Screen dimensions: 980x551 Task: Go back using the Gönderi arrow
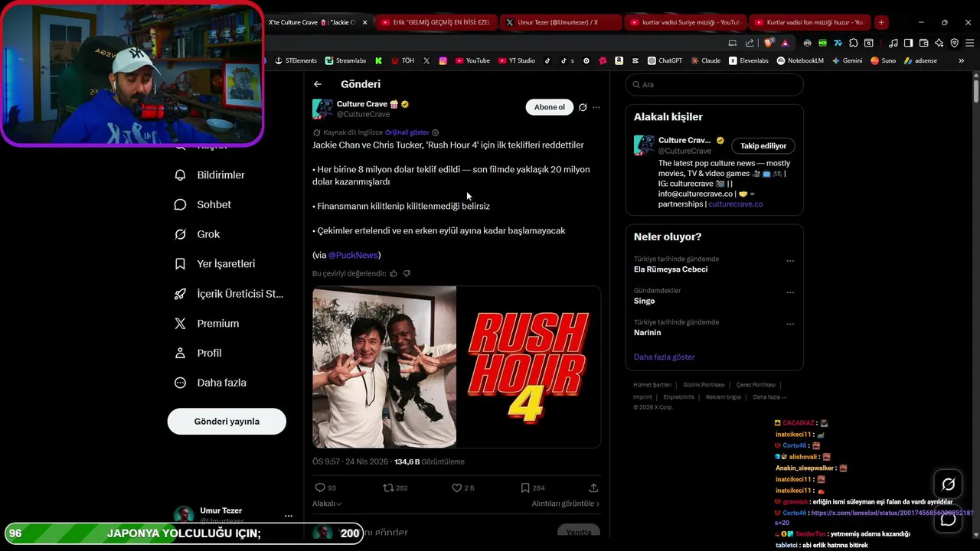click(318, 84)
